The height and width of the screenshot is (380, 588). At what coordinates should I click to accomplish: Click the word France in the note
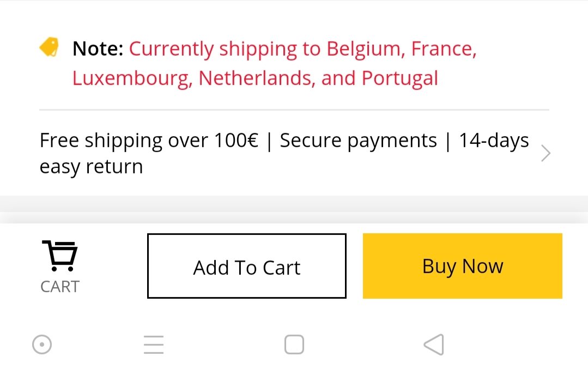[x=444, y=49]
